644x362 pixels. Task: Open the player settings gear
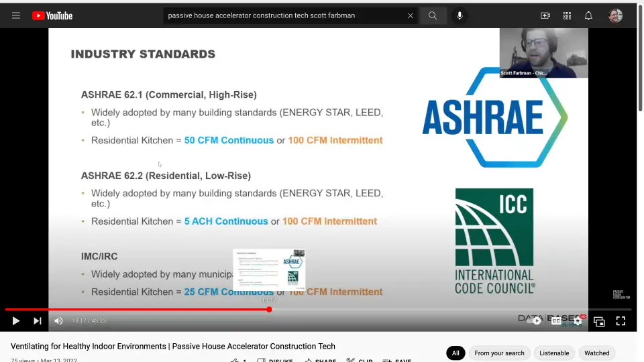pos(578,321)
